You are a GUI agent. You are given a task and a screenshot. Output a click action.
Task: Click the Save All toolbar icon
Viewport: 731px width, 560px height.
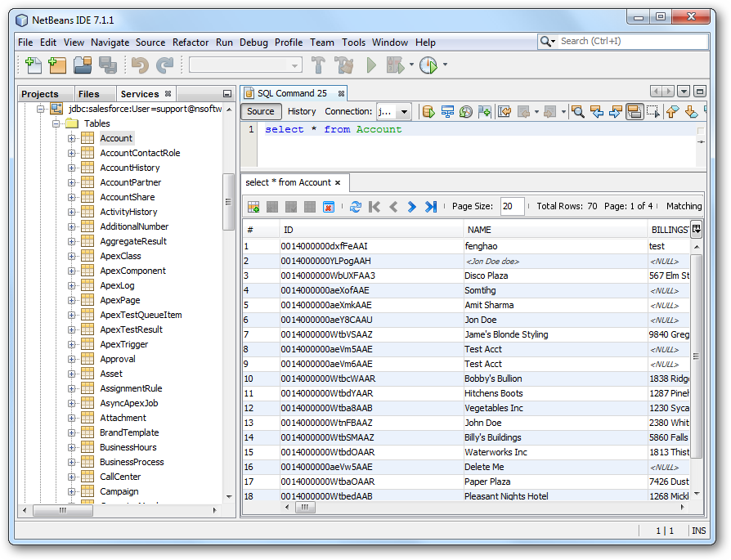pos(107,65)
